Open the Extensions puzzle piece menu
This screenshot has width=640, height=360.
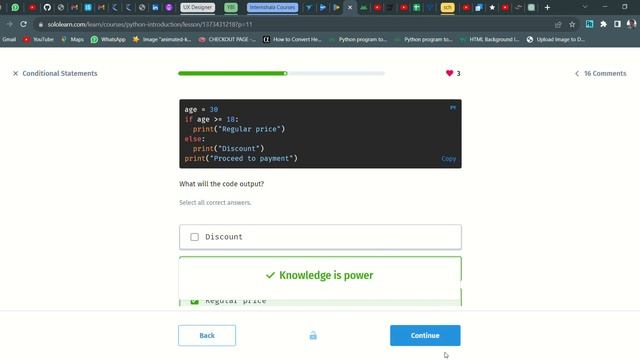(603, 24)
